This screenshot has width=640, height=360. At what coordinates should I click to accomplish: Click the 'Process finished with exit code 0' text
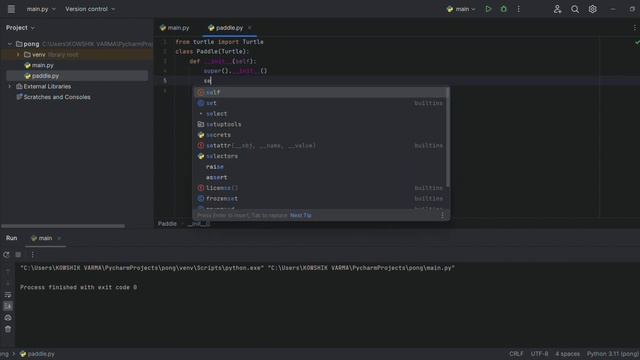pyautogui.click(x=78, y=287)
